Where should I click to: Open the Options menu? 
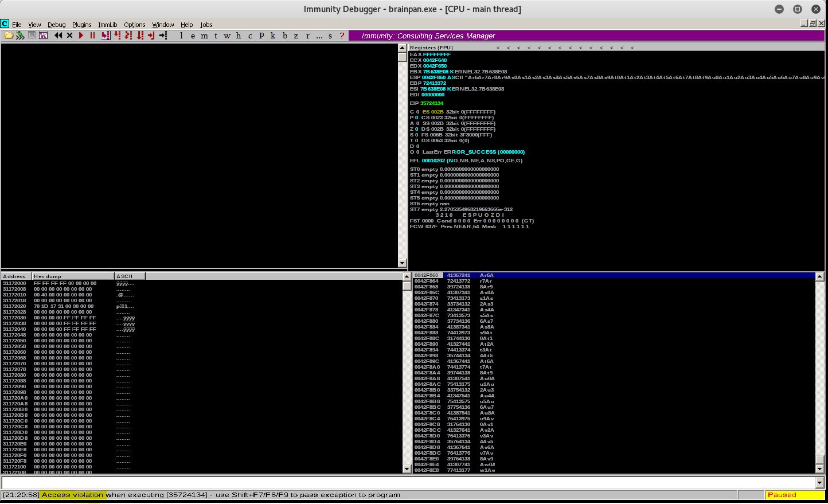[134, 25]
